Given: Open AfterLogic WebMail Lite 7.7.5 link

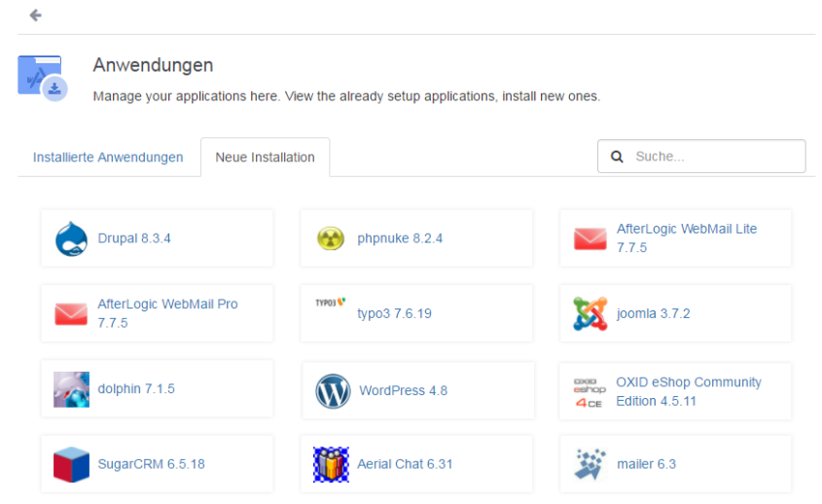Looking at the screenshot, I should pyautogui.click(x=687, y=238).
